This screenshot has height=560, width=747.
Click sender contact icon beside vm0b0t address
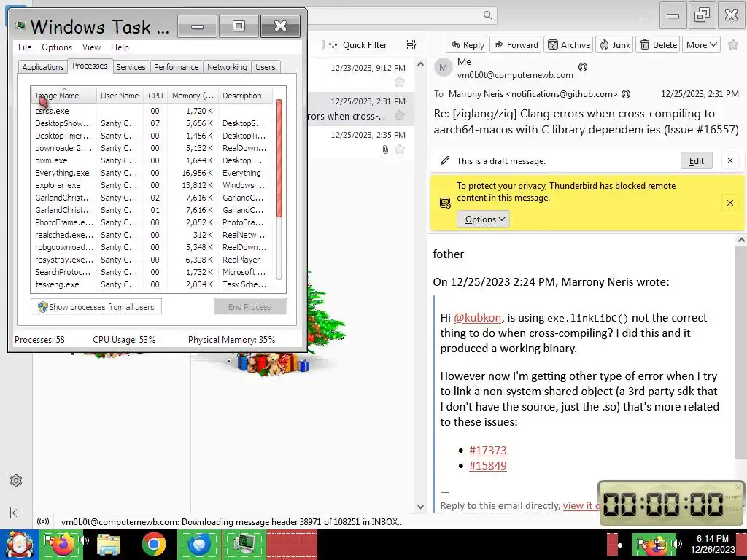[x=583, y=67]
